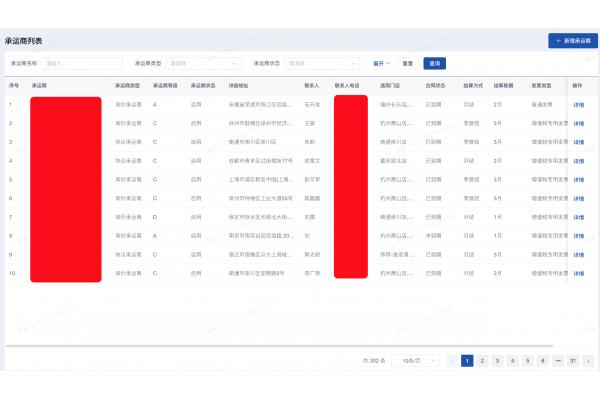Open 详情 link for row 4
The height and width of the screenshot is (400, 600).
point(578,160)
